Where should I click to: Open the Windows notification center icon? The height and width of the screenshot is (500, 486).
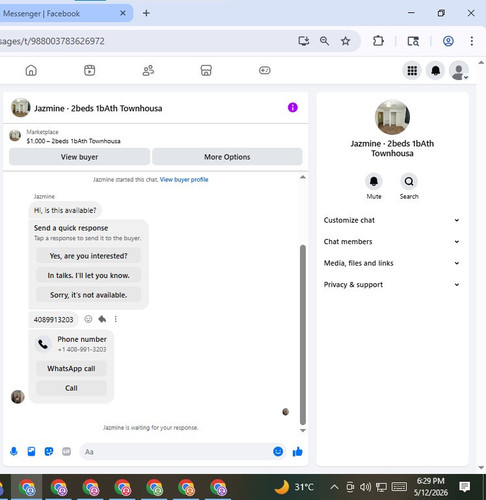tap(464, 487)
